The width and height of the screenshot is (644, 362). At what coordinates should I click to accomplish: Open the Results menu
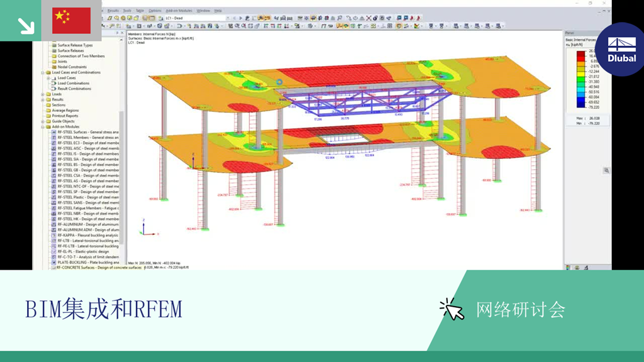[113, 11]
